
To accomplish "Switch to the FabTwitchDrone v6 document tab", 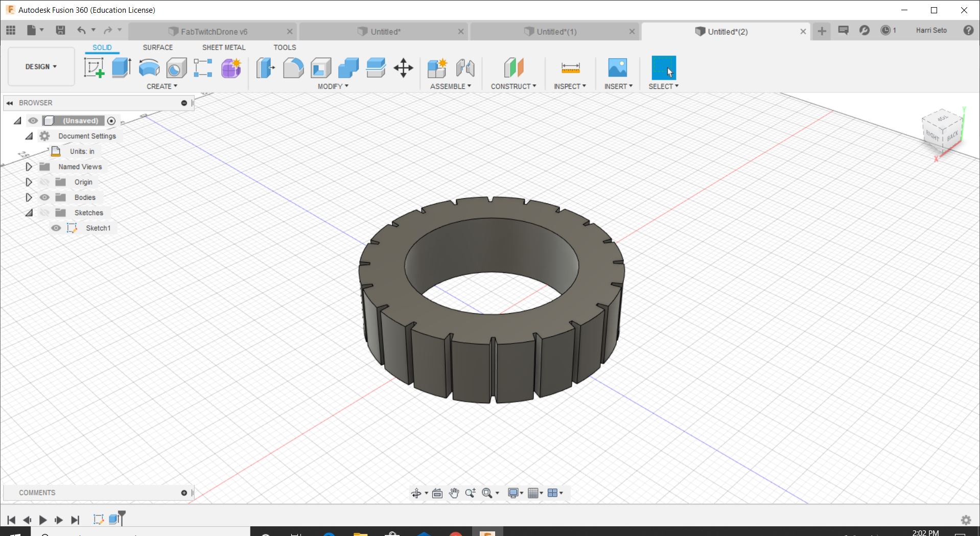I will [x=214, y=32].
